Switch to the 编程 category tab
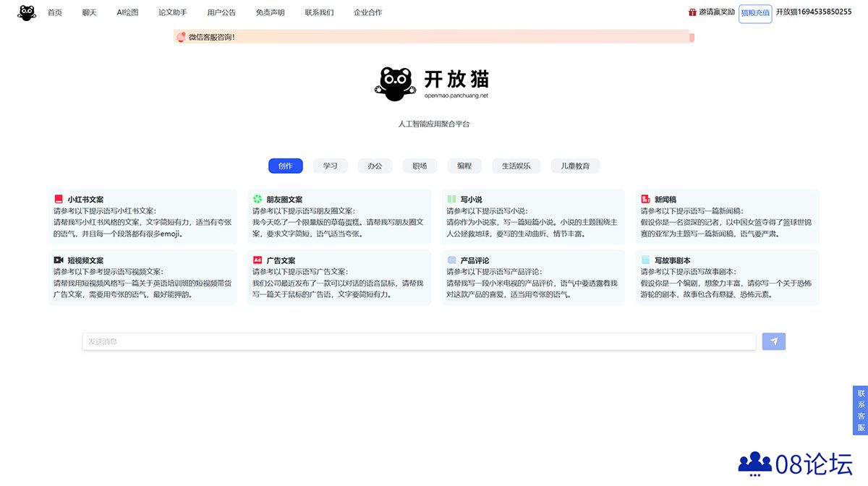Screen dimensions: 868x486 tap(464, 166)
